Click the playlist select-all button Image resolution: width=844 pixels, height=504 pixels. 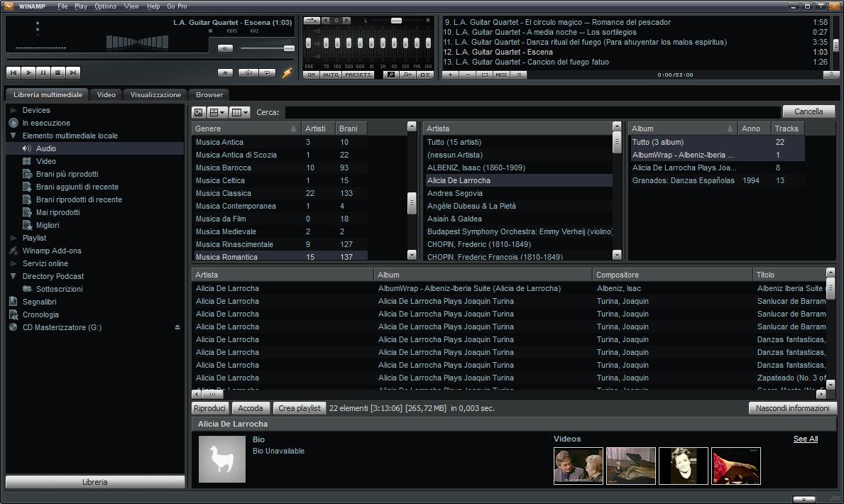[x=484, y=75]
